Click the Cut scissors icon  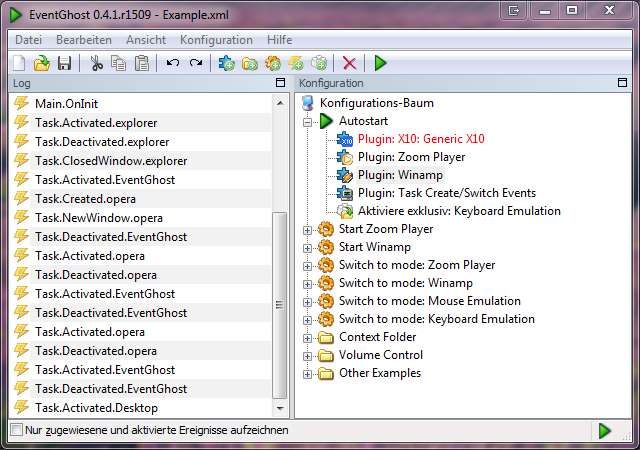point(96,63)
